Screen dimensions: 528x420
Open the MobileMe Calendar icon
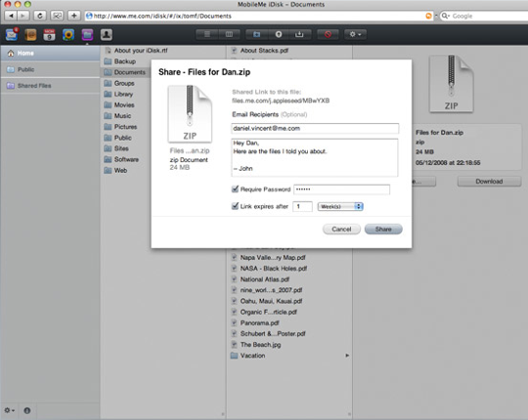coord(49,34)
